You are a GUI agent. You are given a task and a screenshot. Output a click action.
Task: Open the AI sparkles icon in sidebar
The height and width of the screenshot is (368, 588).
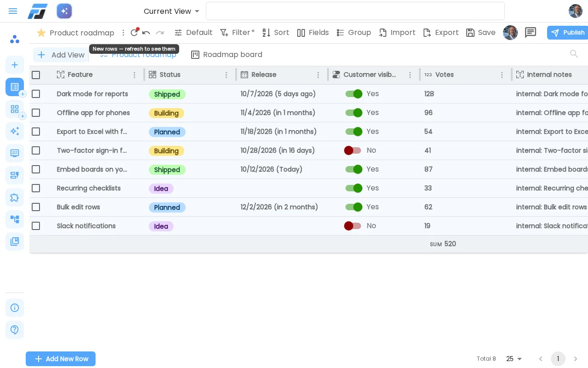click(x=15, y=131)
